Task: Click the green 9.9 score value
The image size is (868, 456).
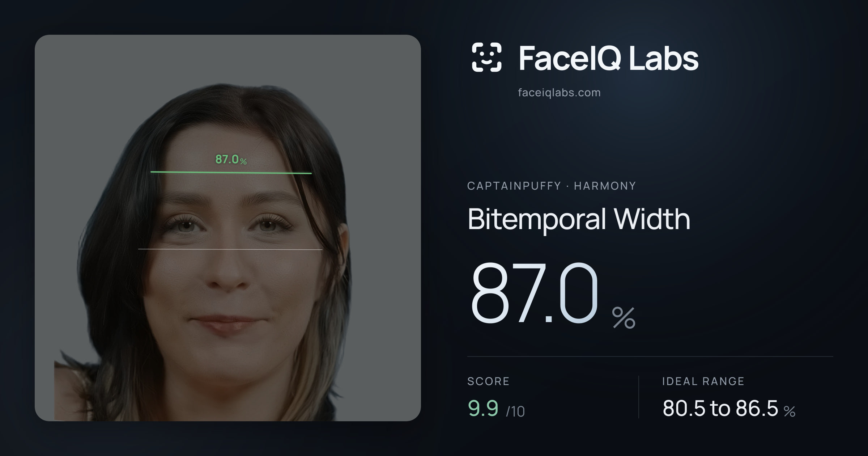Action: click(483, 408)
